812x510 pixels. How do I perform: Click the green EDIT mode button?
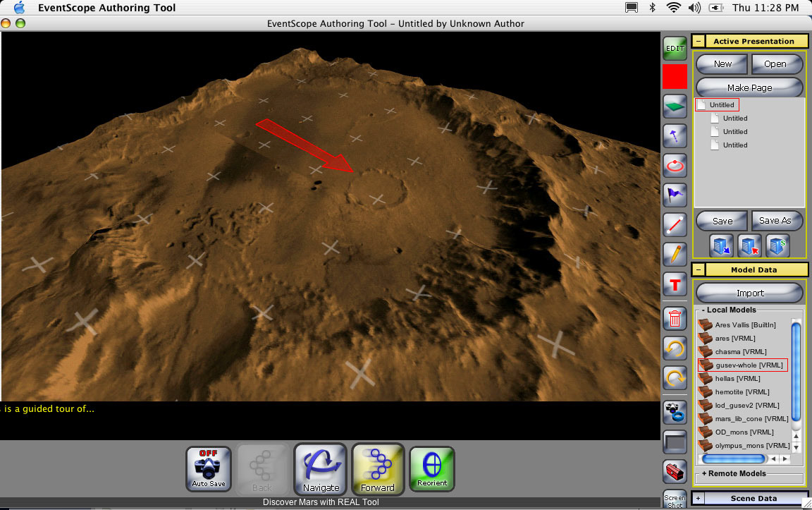pos(675,48)
